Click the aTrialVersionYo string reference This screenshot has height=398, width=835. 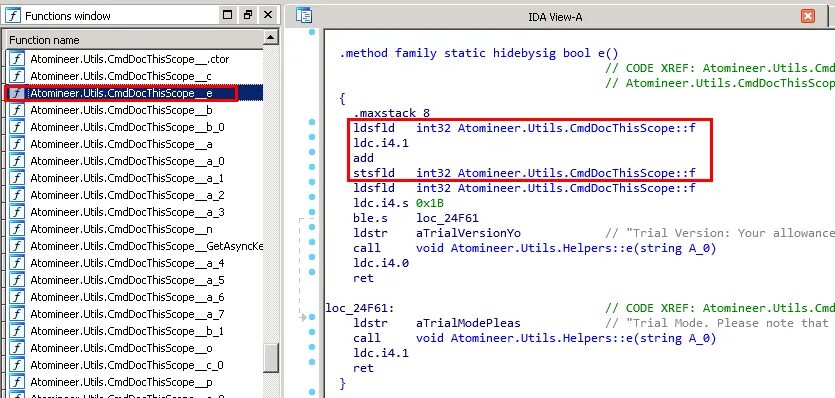[468, 233]
